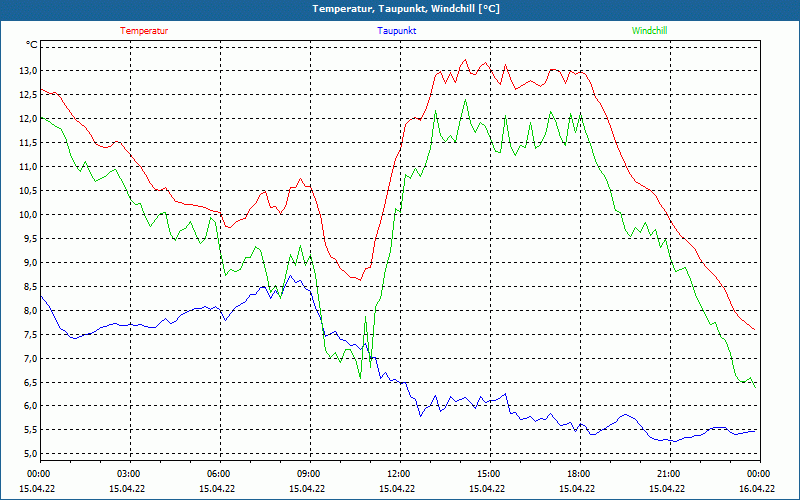
Task: Click the 09:00 time axis label
Action: click(308, 474)
